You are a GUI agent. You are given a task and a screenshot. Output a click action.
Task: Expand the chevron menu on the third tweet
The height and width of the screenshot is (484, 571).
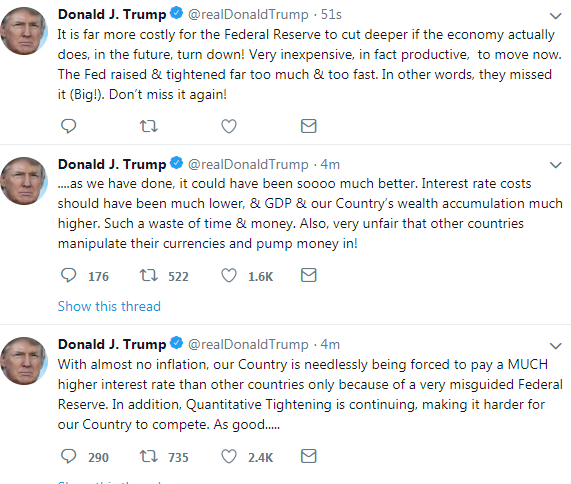pos(555,346)
